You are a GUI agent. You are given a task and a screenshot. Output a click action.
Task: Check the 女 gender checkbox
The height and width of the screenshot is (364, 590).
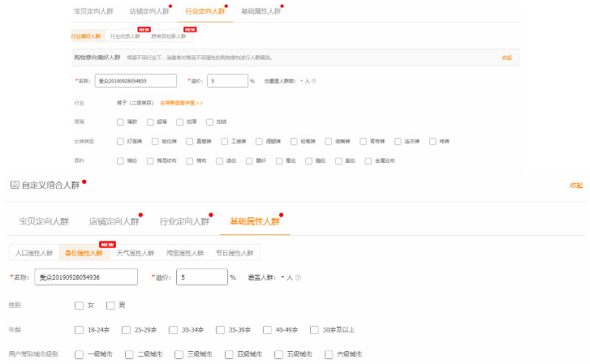coord(80,305)
